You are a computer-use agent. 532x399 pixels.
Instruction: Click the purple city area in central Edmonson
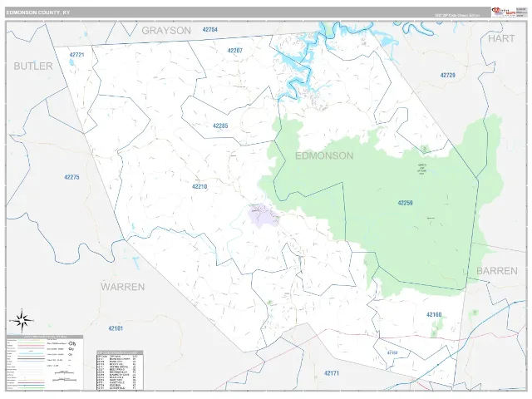[264, 215]
